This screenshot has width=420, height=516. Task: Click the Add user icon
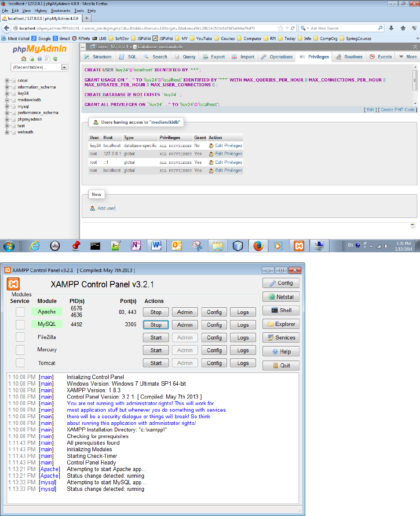tap(92, 208)
